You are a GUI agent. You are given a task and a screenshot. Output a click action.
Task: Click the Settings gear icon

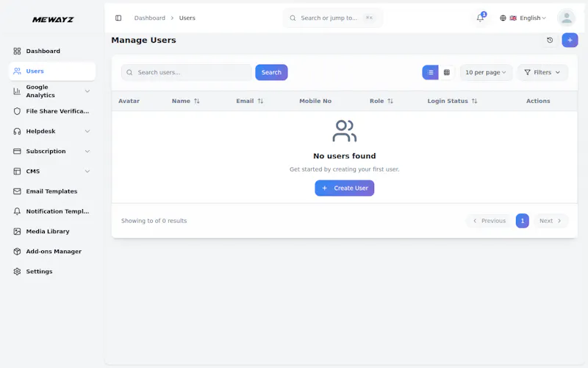[x=17, y=272]
